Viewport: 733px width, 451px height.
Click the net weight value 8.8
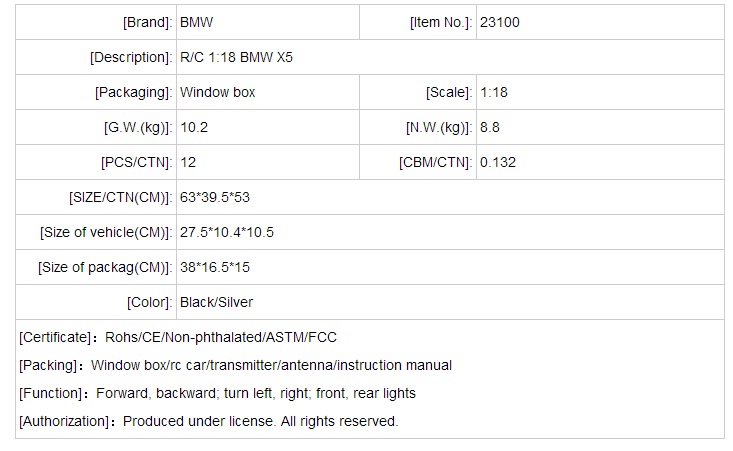click(490, 127)
